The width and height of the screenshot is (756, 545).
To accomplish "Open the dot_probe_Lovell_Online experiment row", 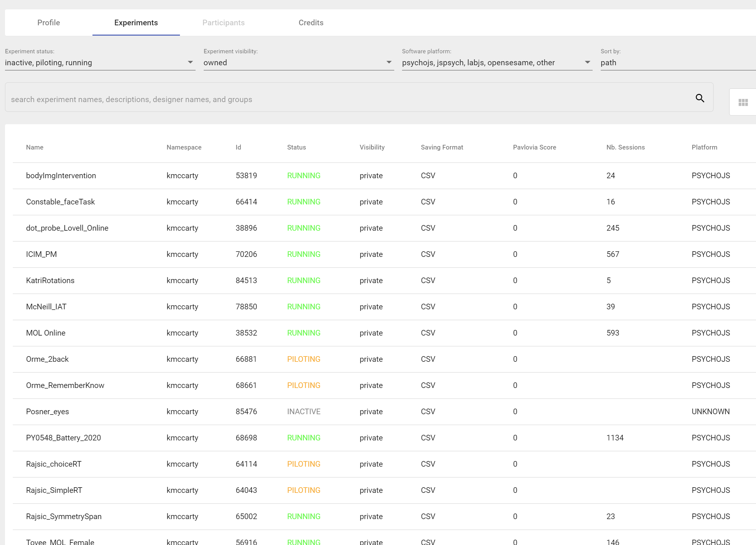I will tap(67, 228).
